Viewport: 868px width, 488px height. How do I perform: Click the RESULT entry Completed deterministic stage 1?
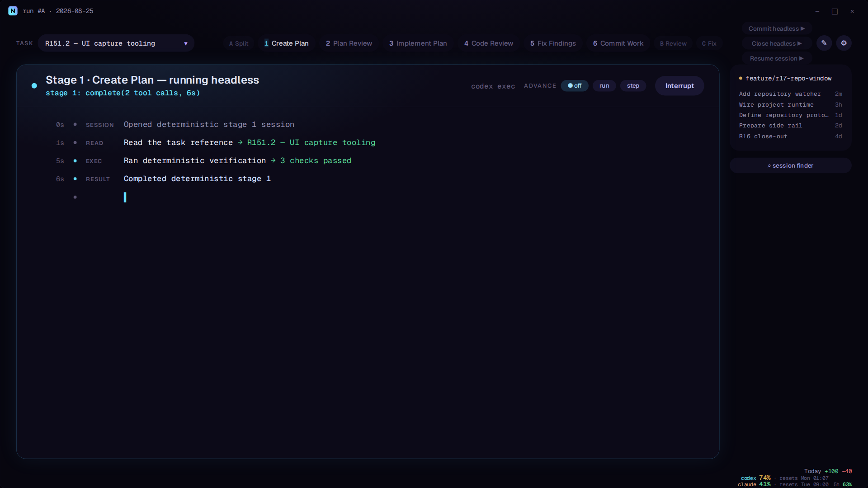pos(197,179)
